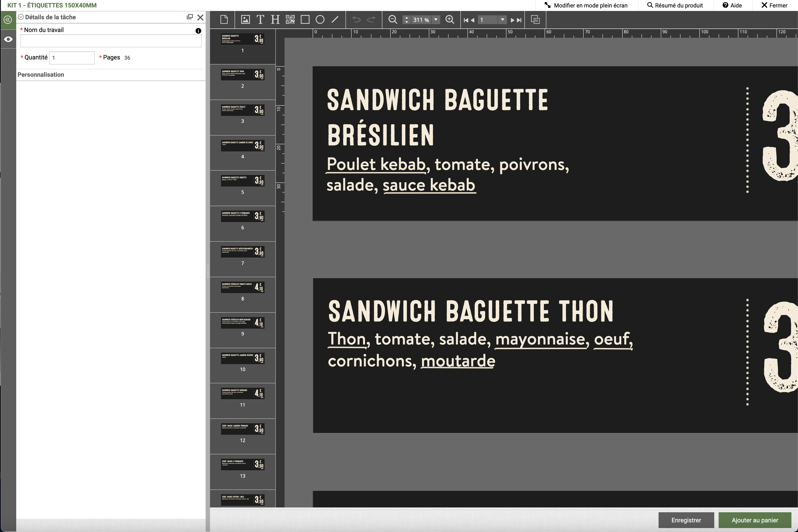Select page 4 thumbnail
The height and width of the screenshot is (532, 798).
pyautogui.click(x=242, y=146)
